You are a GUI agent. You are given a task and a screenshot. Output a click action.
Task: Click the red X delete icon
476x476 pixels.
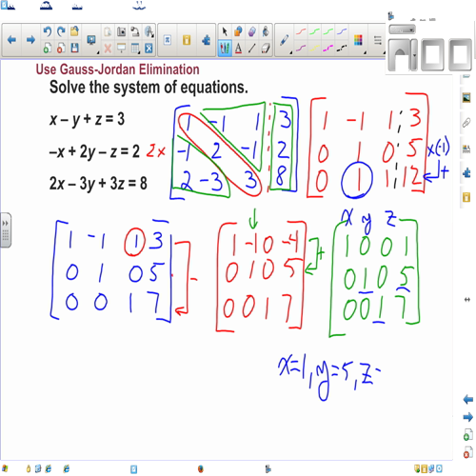(108, 49)
